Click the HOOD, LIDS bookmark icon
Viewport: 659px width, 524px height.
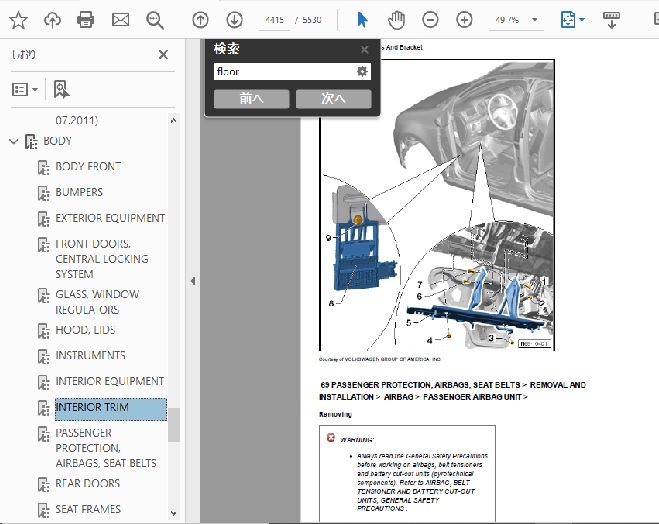(x=43, y=331)
